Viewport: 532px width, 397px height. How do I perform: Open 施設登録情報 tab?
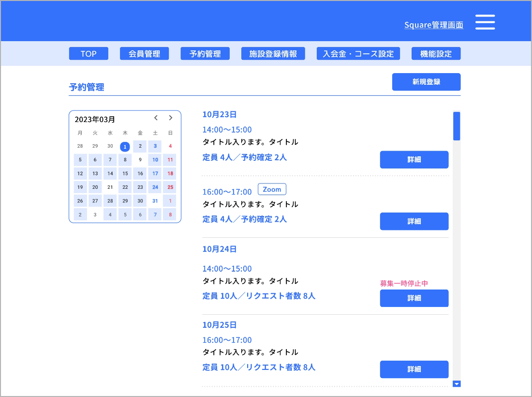273,54
